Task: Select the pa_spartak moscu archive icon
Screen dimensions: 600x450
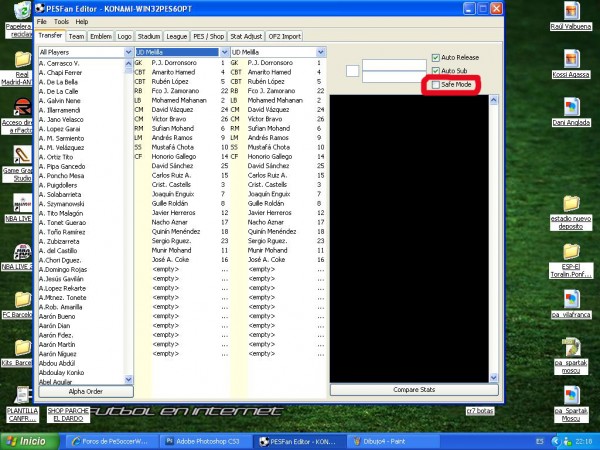Action: [x=571, y=347]
